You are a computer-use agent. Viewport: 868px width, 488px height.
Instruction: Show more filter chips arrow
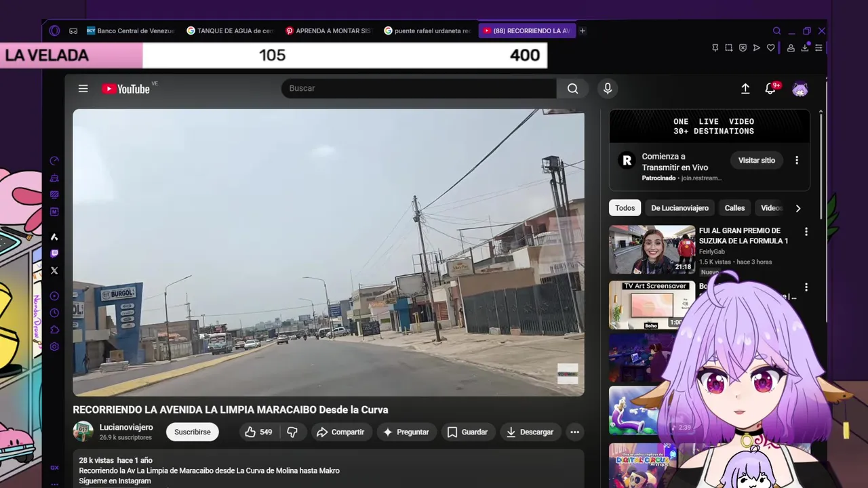(798, 208)
